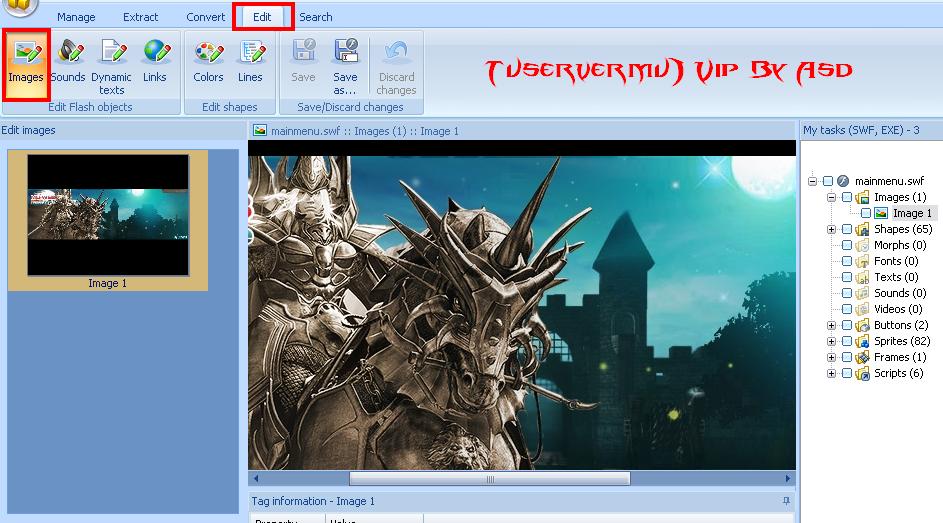The height and width of the screenshot is (523, 943).
Task: Click the Sprites folder icon
Action: click(x=862, y=341)
